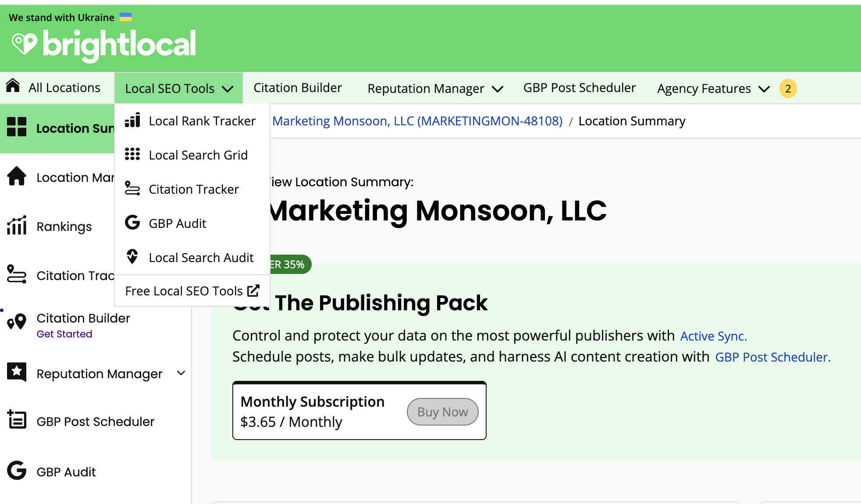Follow the Active Sync link
The image size is (861, 504).
[713, 336]
